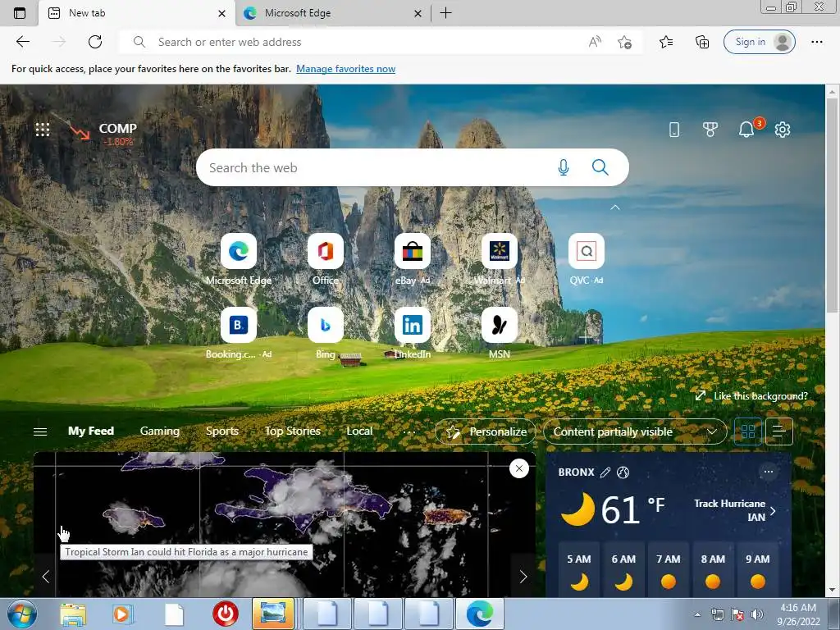Select the Local feed tab
Viewport: 840px width, 630px height.
(359, 431)
